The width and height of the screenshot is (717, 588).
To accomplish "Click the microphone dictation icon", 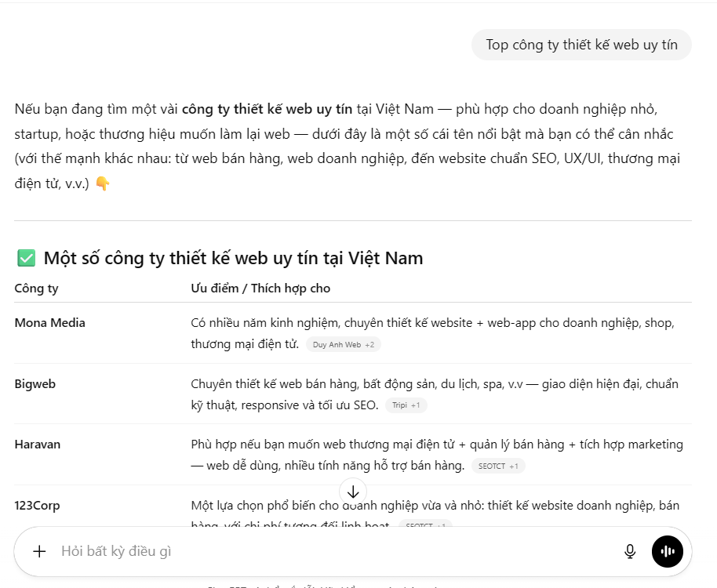I will click(x=630, y=551).
